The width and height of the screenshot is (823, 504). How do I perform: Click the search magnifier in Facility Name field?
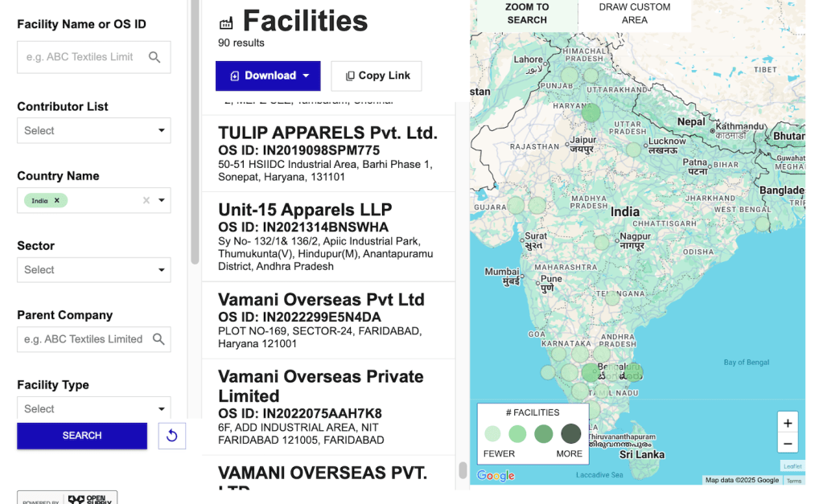154,57
